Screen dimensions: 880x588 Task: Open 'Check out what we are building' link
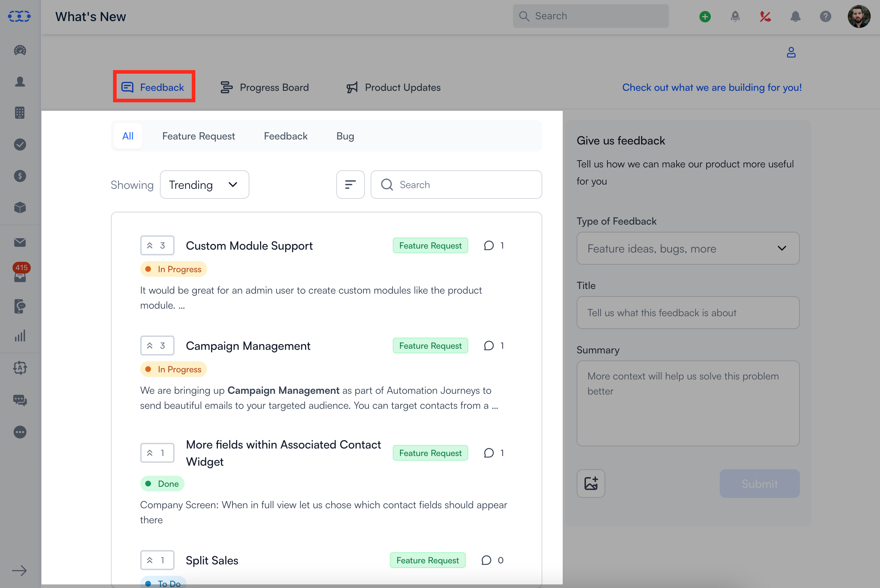(712, 87)
